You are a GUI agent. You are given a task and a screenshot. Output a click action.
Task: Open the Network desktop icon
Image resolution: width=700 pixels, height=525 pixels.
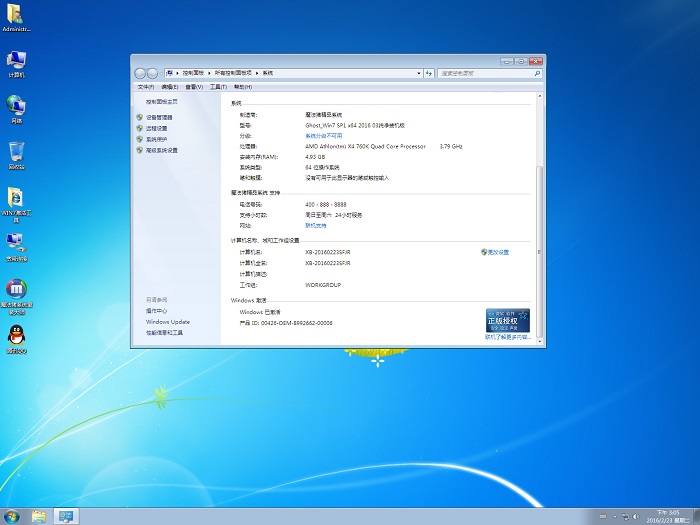tap(16, 105)
